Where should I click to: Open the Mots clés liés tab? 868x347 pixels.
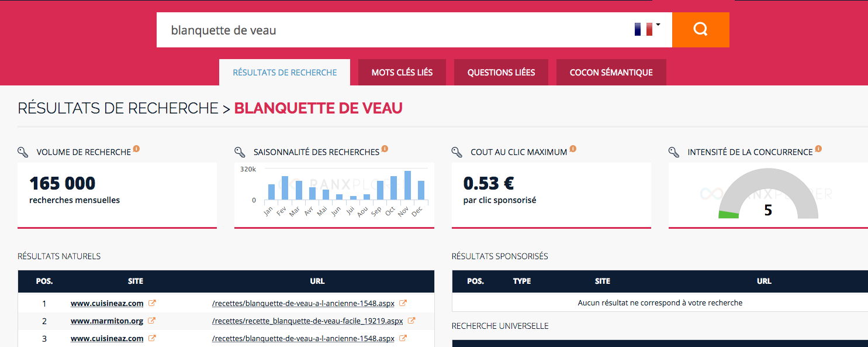click(402, 73)
